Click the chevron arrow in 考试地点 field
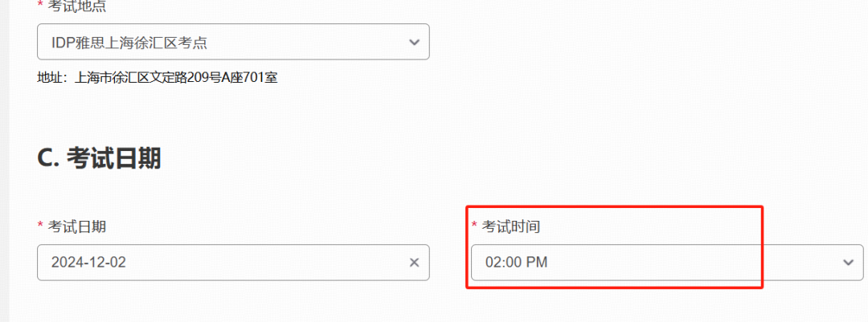This screenshot has height=322, width=868. [x=414, y=42]
